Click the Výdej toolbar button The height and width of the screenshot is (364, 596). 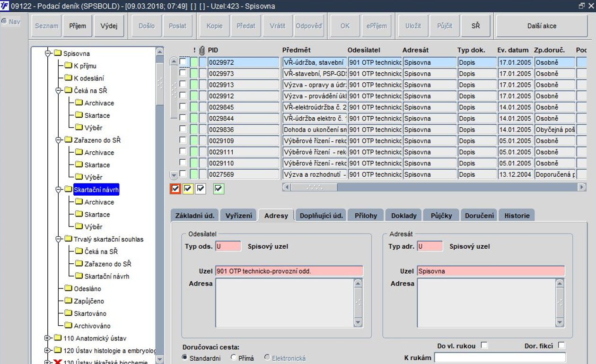pos(109,26)
